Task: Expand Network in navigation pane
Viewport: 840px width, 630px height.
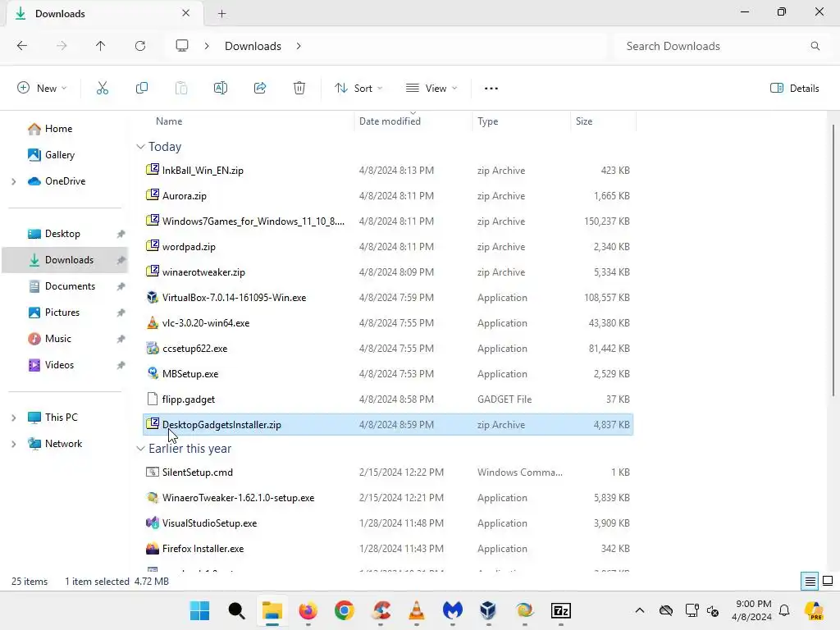Action: (x=14, y=444)
